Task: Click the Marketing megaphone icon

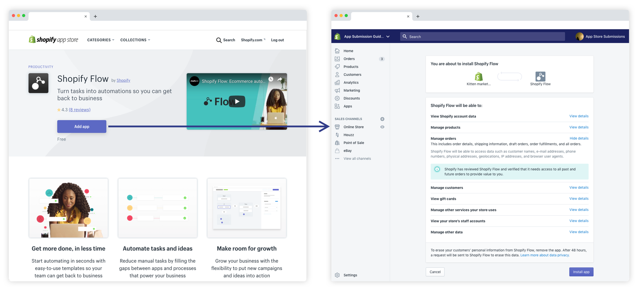Action: [x=337, y=90]
